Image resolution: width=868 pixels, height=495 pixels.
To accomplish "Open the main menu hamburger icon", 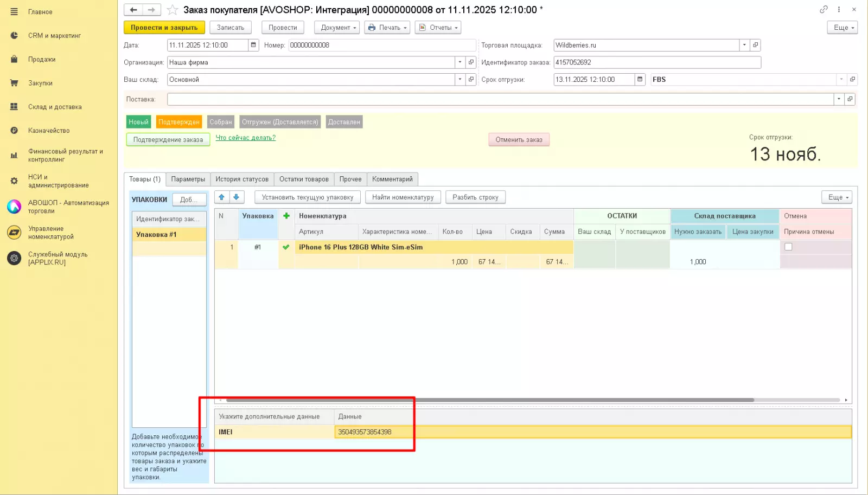I will click(x=14, y=11).
